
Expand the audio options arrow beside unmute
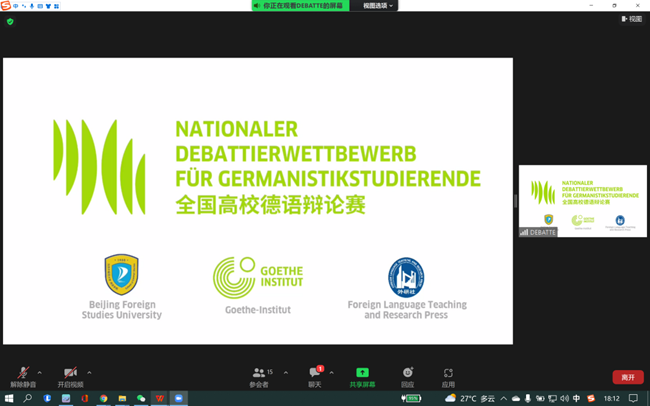39,373
